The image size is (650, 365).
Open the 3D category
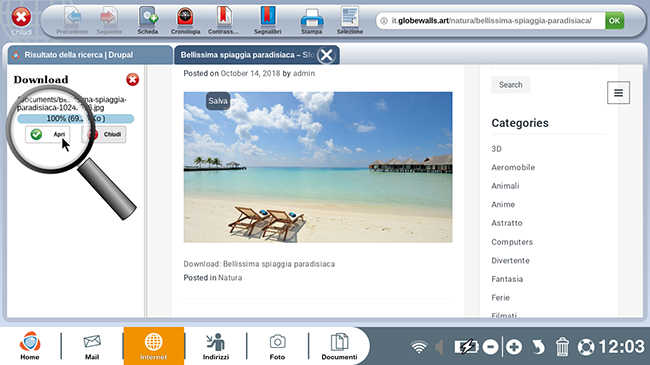tap(496, 149)
